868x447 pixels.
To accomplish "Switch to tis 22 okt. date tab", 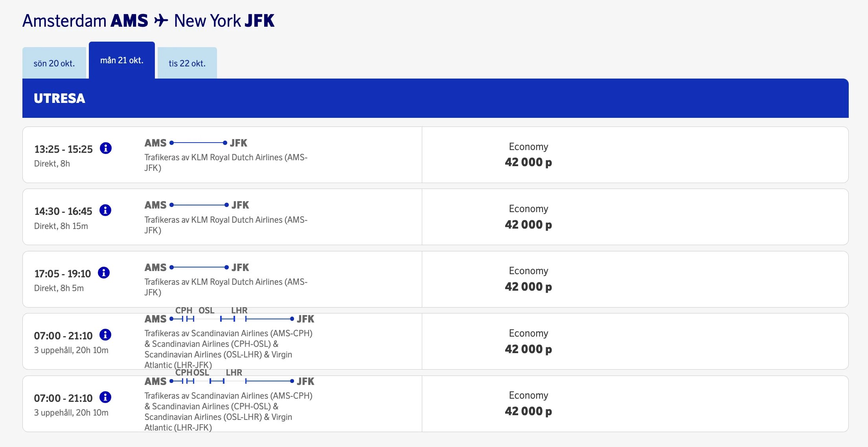I will tap(187, 63).
